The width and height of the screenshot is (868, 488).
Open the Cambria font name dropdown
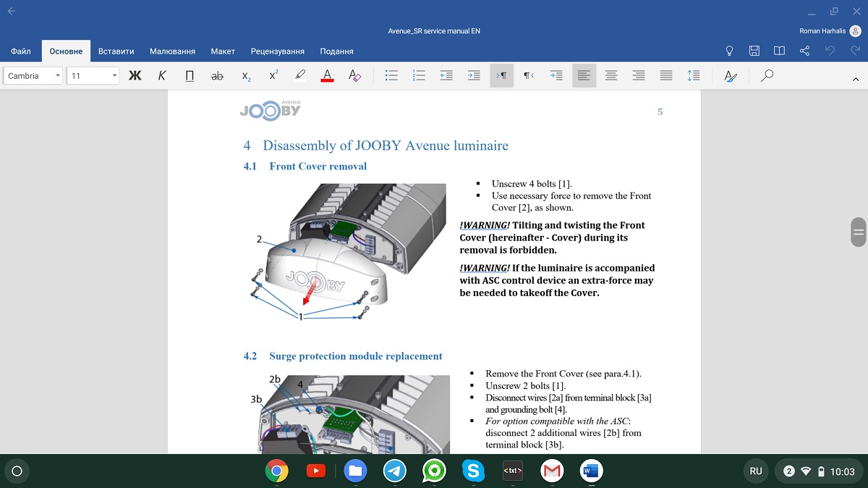pos(34,75)
